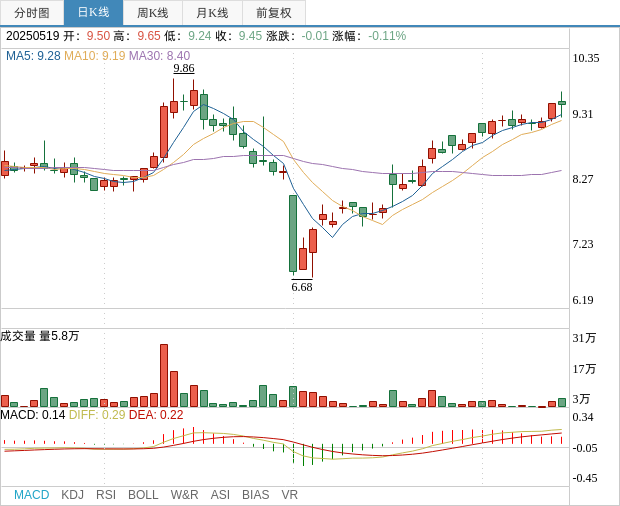Click the 成交量 量5.8万 label

coord(40,336)
